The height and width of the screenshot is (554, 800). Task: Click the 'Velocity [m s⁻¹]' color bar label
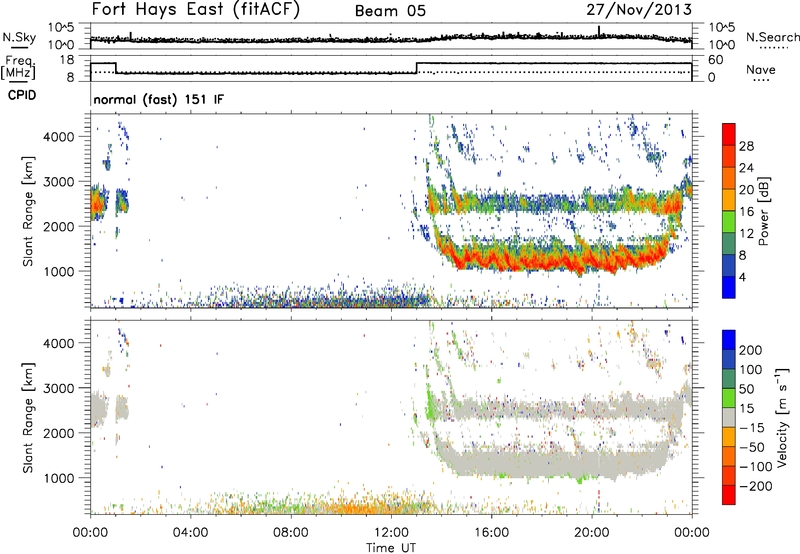[782, 417]
